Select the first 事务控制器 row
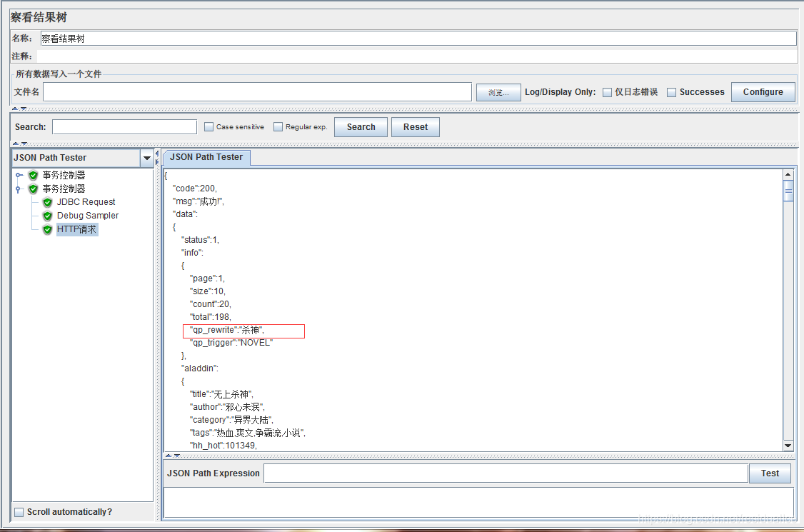This screenshot has height=532, width=804. (64, 176)
